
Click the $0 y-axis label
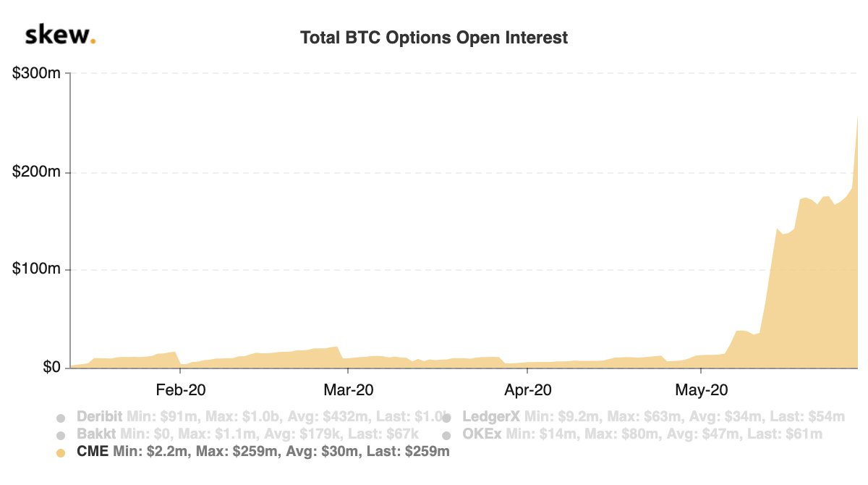pos(51,368)
